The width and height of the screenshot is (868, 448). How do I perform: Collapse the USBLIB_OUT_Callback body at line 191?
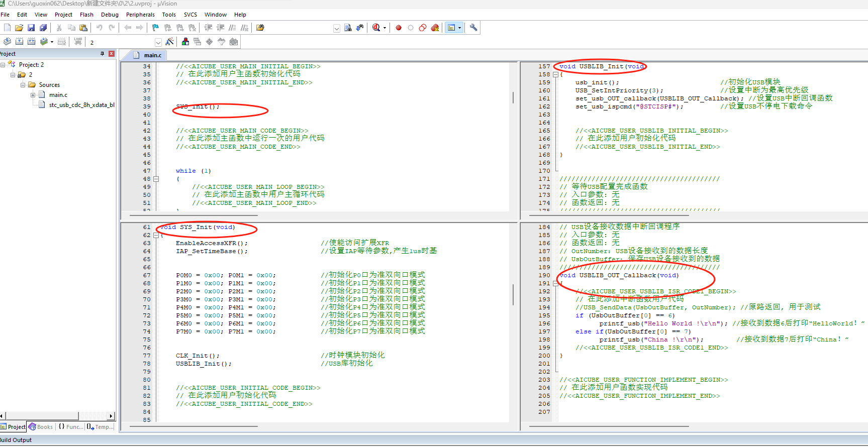[x=556, y=283]
